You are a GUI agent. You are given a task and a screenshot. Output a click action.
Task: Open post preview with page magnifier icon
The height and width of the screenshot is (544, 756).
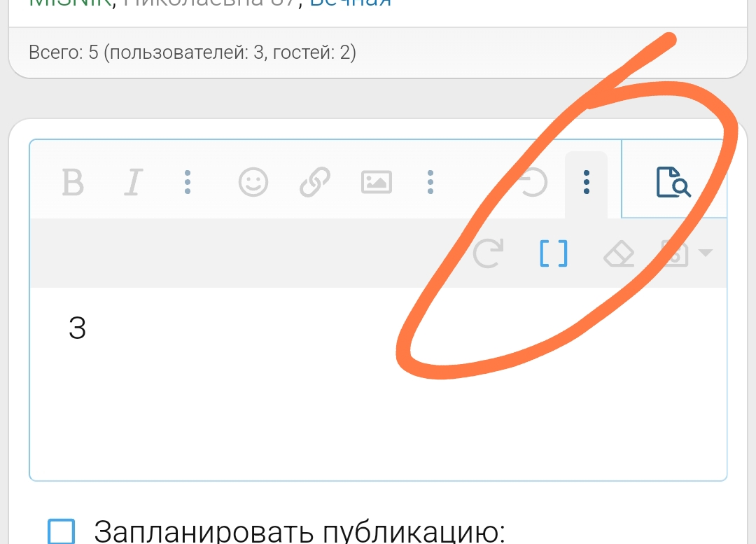[673, 182]
